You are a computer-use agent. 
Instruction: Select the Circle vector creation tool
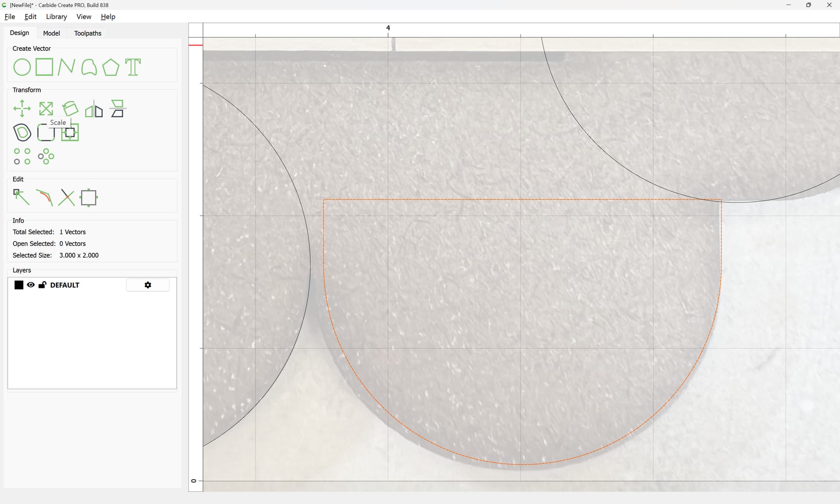pyautogui.click(x=22, y=67)
